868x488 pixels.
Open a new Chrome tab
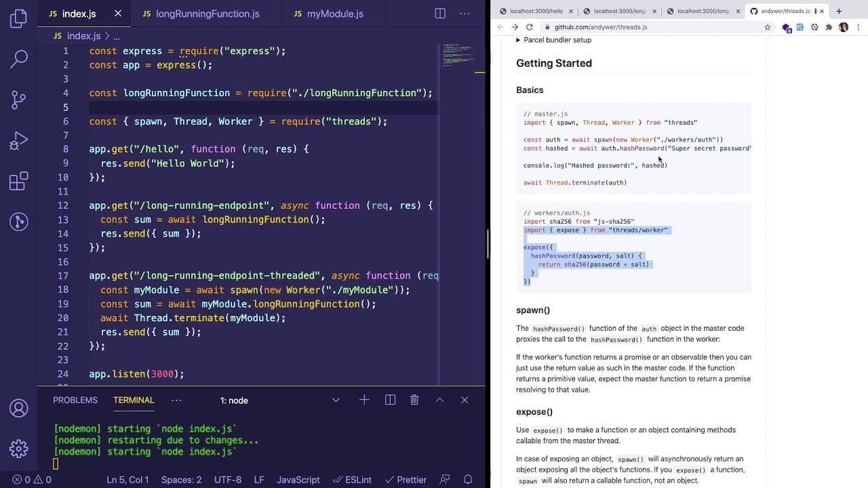tap(839, 11)
